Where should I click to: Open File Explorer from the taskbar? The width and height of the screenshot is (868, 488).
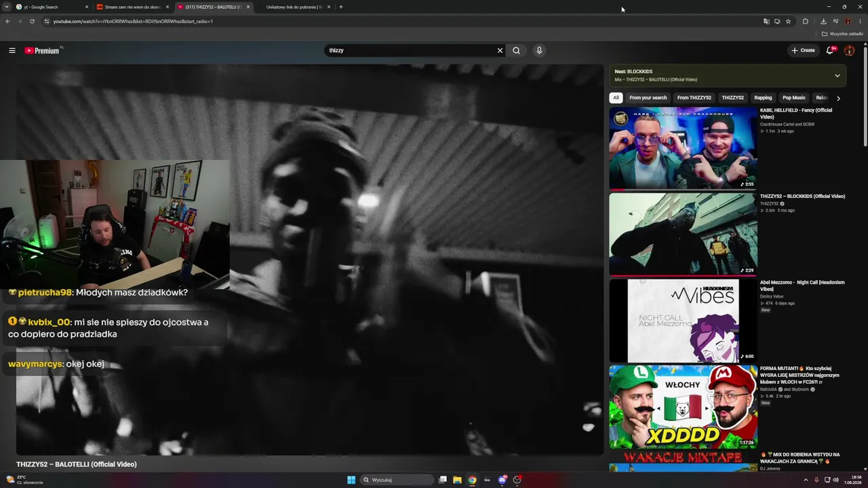458,480
